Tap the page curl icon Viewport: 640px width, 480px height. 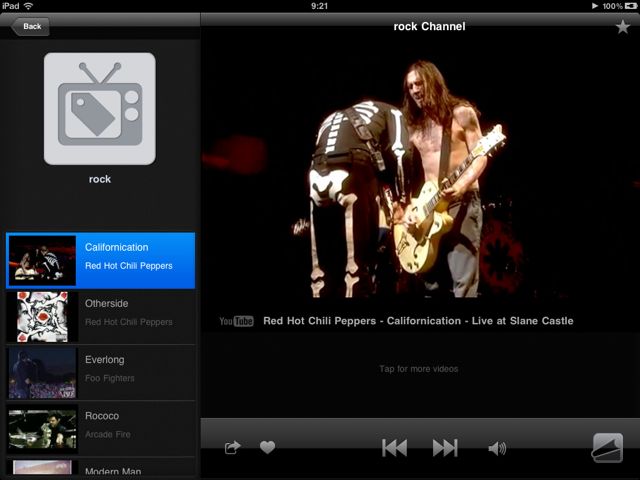click(608, 448)
